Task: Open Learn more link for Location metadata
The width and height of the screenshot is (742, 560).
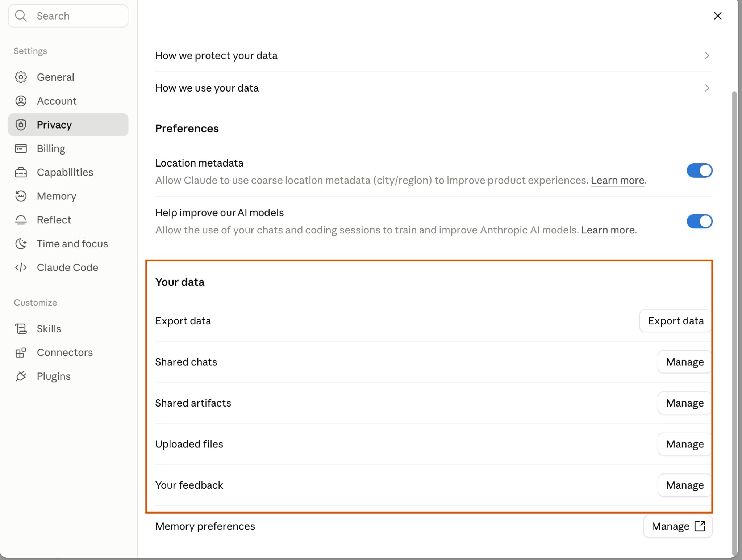Action: (x=617, y=180)
